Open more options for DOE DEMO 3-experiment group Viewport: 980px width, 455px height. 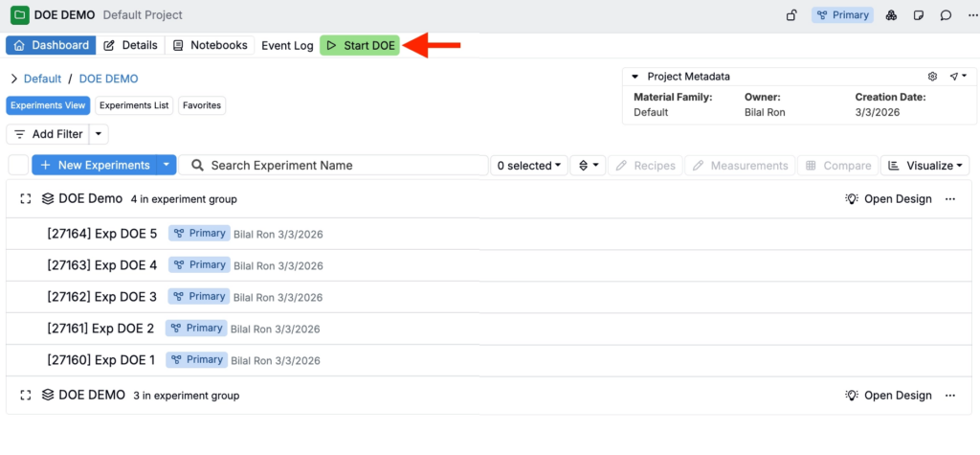coord(950,396)
